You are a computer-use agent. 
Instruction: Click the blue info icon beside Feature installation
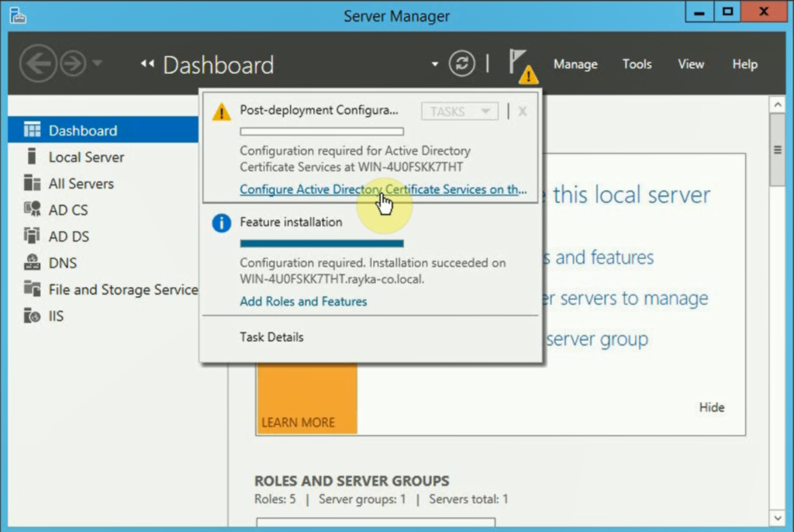point(221,223)
